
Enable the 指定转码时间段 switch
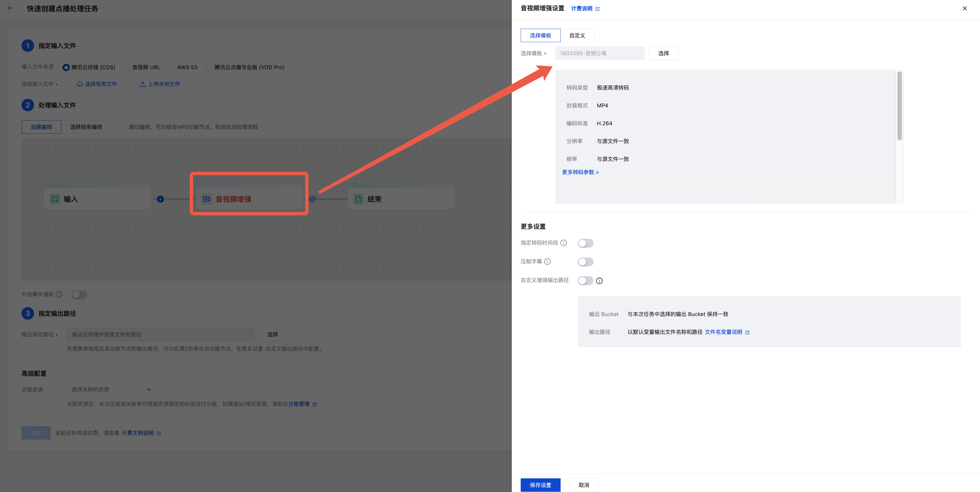[x=585, y=243]
